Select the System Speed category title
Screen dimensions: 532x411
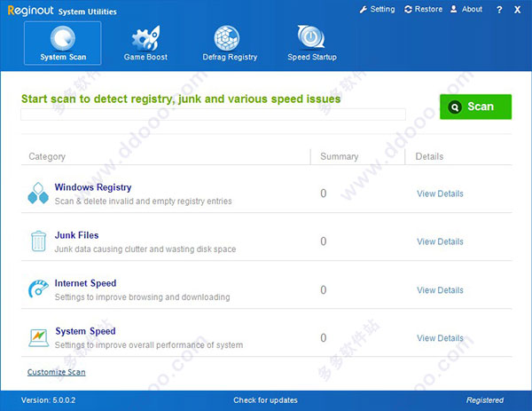click(x=85, y=331)
